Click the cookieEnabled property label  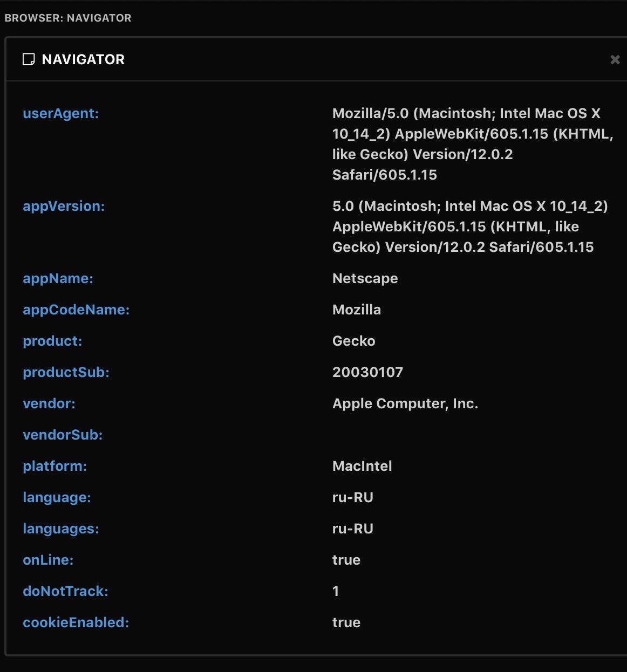point(76,622)
